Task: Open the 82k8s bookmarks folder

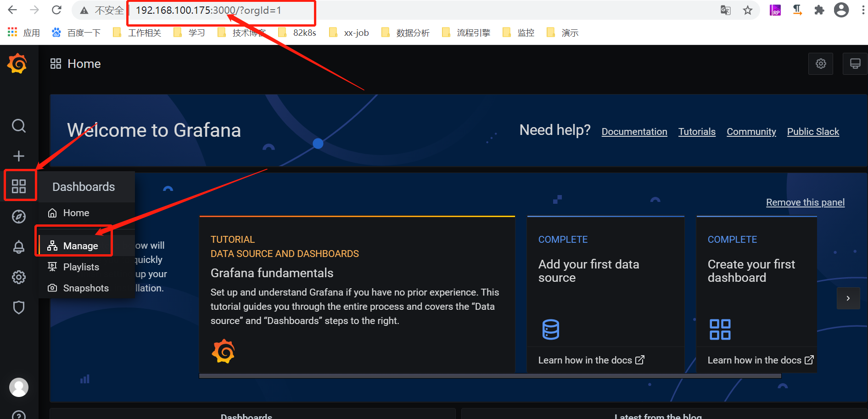Action: 297,33
